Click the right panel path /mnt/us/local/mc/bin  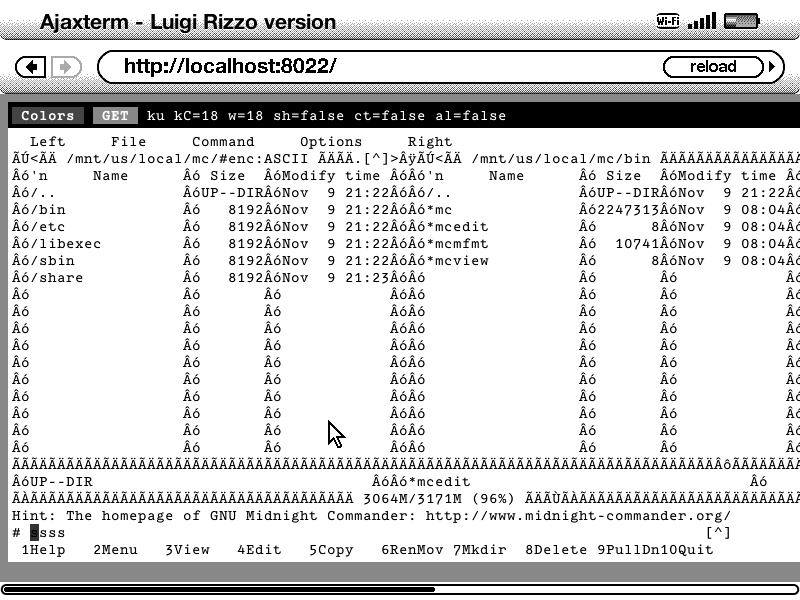pyautogui.click(x=561, y=159)
